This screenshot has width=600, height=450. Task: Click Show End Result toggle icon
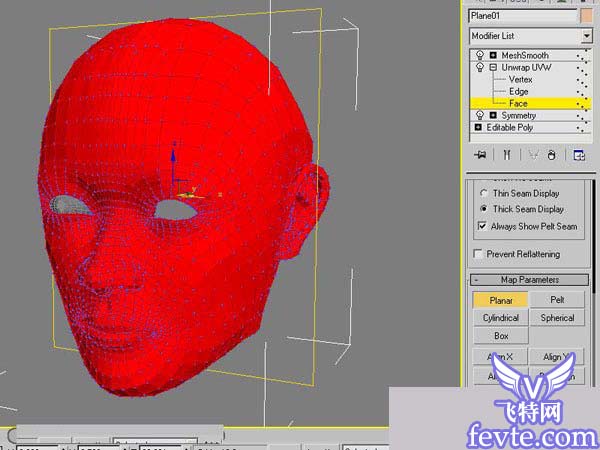coord(507,155)
